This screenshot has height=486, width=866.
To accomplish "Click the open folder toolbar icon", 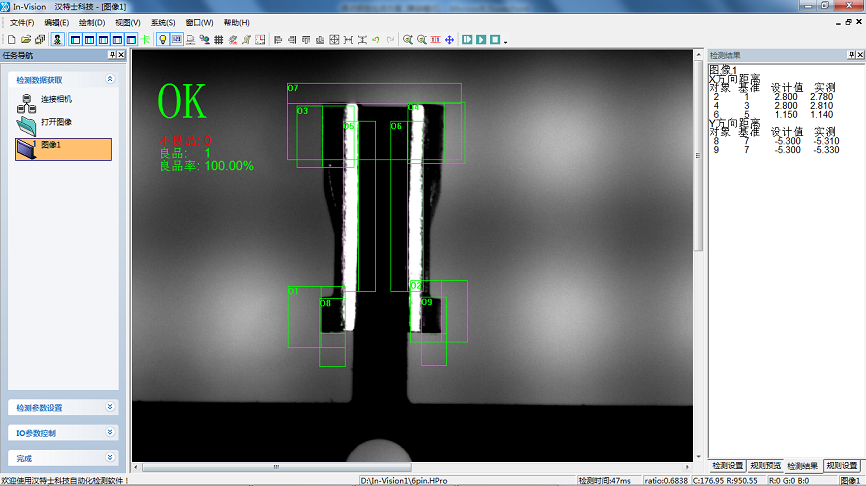I will [25, 40].
